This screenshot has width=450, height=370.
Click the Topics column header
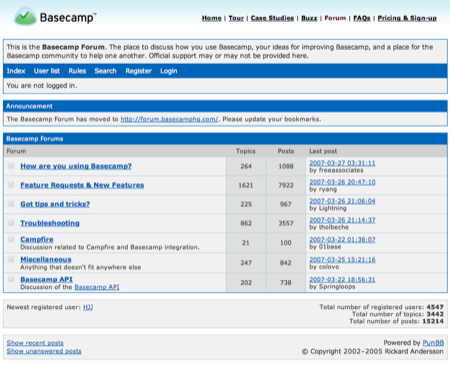[x=246, y=151]
